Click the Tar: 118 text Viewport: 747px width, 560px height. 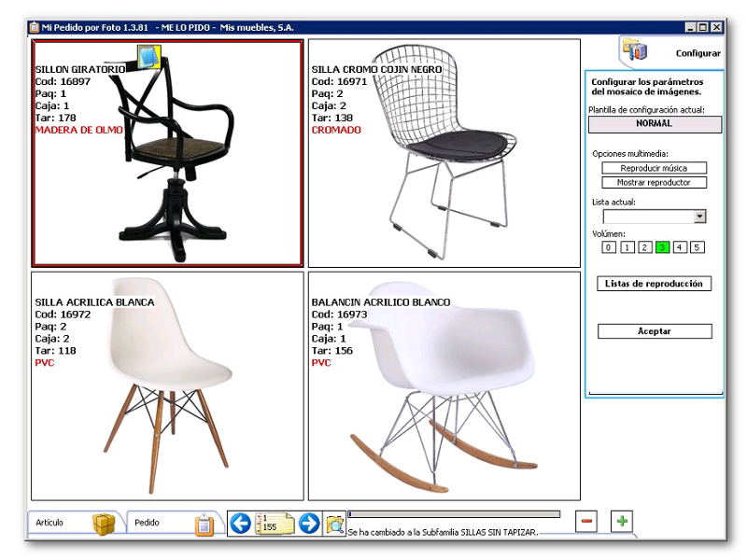pyautogui.click(x=55, y=351)
